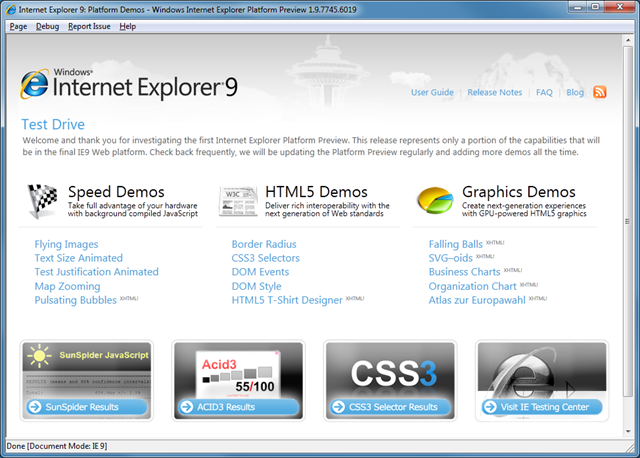640x458 pixels.
Task: Click the Test Drive heading
Action: [x=53, y=125]
